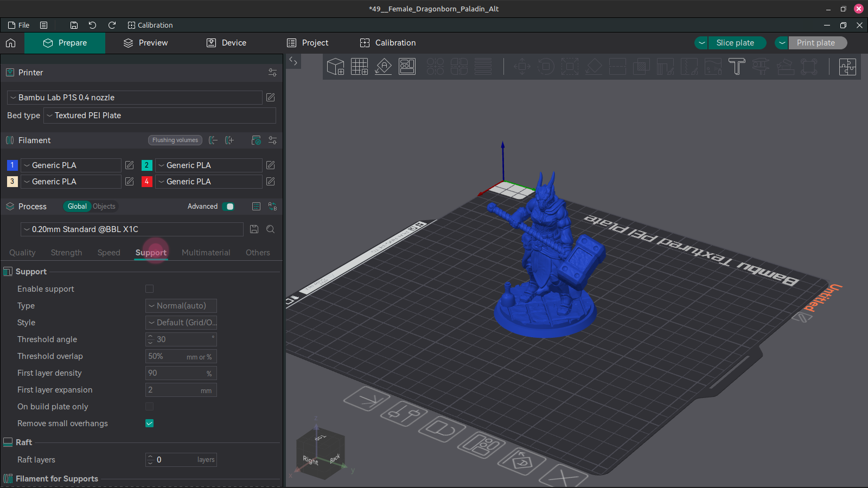Screen dimensions: 868x488
Task: Select the Scale tool
Action: click(570, 67)
